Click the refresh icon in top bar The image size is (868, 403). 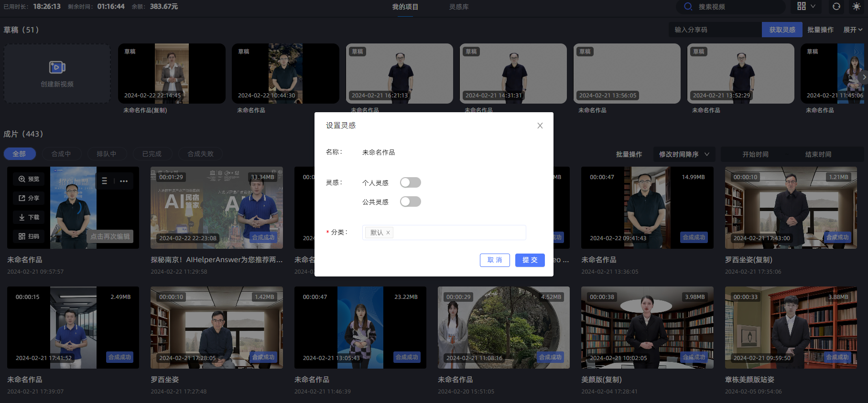tap(836, 6)
